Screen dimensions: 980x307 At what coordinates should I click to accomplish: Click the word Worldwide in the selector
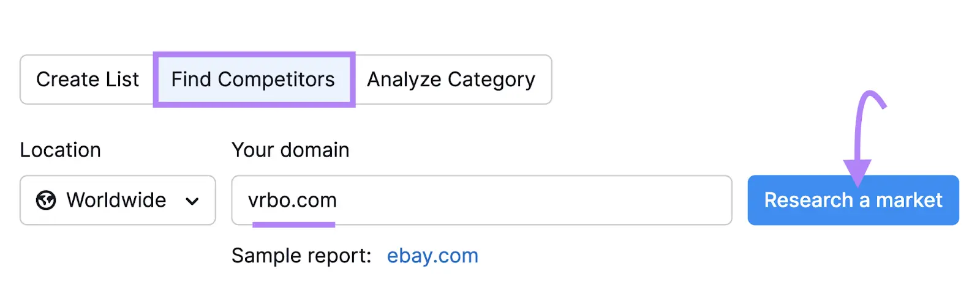click(x=116, y=200)
